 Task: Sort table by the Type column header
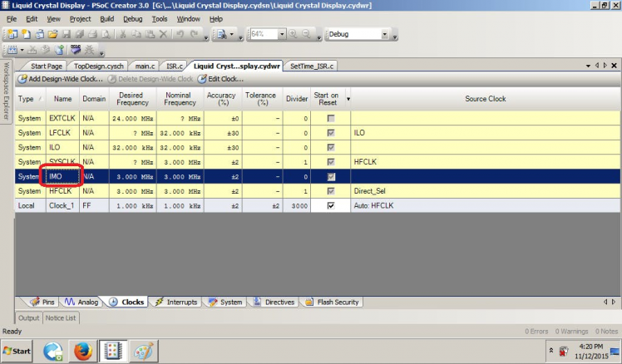[x=30, y=99]
